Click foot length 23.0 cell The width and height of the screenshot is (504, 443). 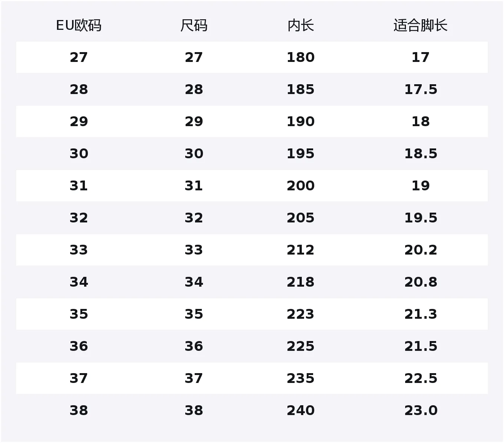(421, 411)
